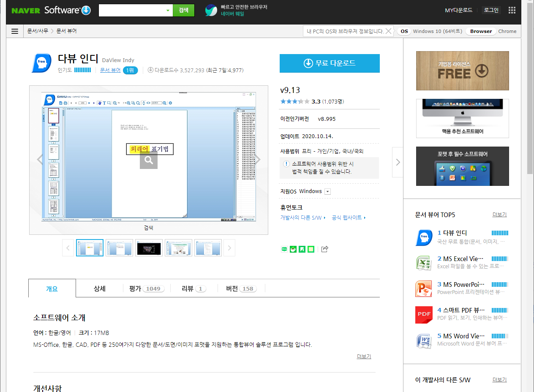Click the 로그인 button

pyautogui.click(x=491, y=10)
